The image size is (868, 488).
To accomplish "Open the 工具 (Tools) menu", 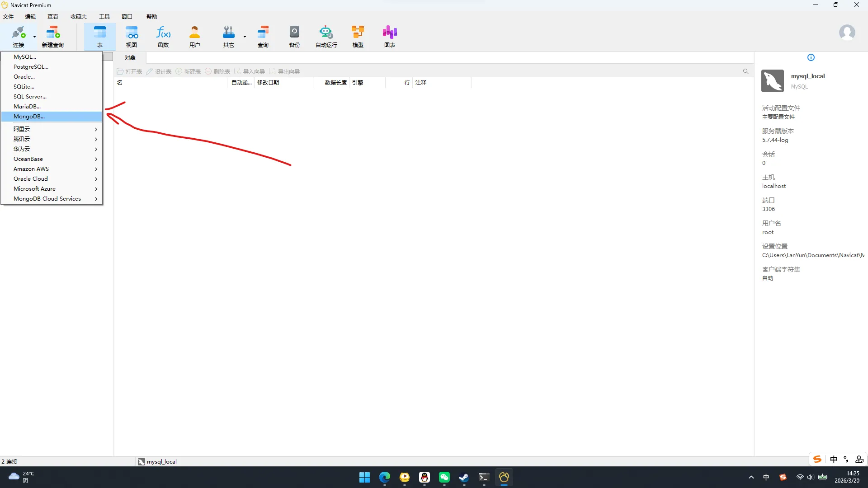I will point(104,17).
